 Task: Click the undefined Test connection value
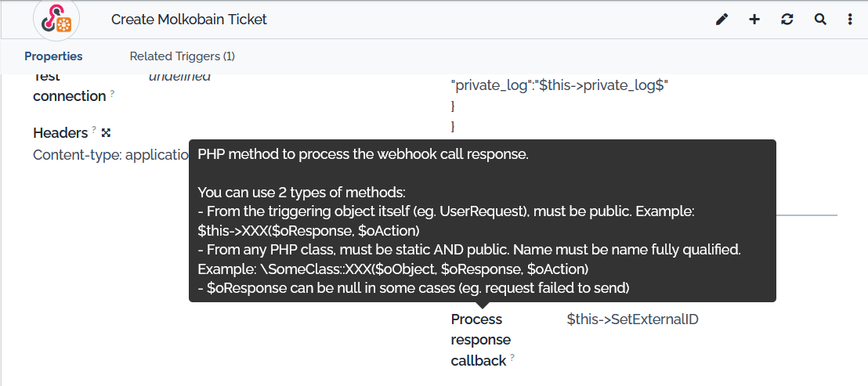coord(179,77)
